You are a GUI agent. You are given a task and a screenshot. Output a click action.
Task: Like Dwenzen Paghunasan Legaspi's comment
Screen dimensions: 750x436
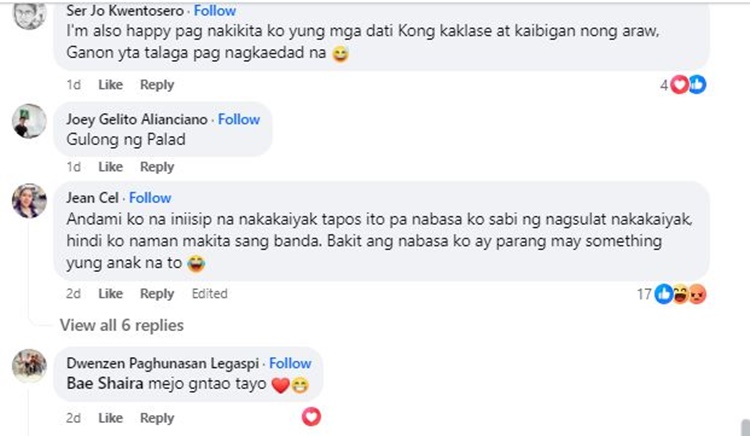tap(110, 418)
